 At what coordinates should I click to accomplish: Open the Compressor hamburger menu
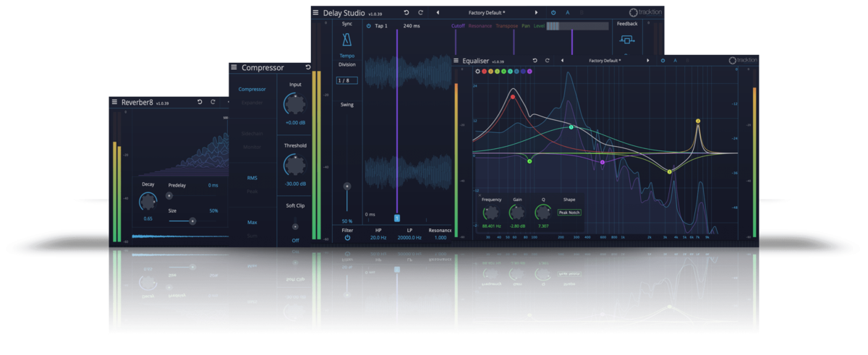(234, 67)
